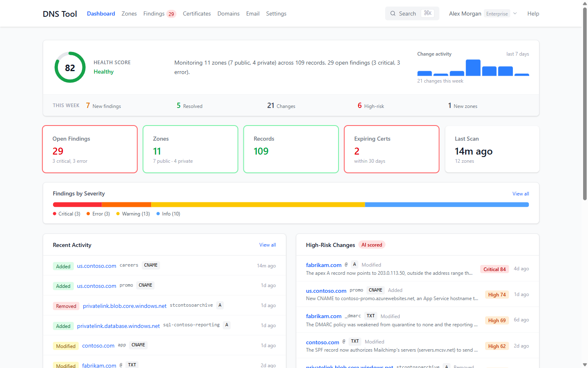Open the Records summary card
588x368 pixels.
coord(291,149)
